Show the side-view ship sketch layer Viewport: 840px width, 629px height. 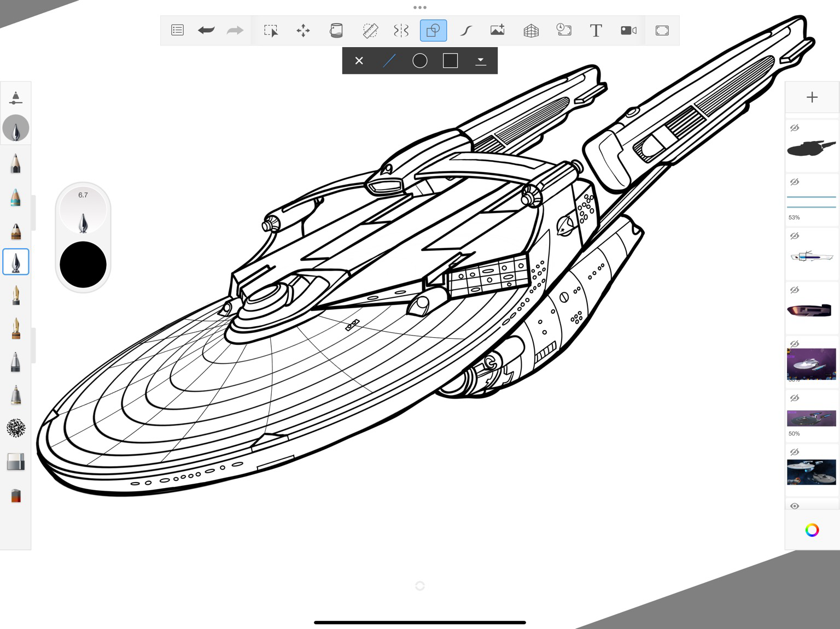(x=795, y=236)
